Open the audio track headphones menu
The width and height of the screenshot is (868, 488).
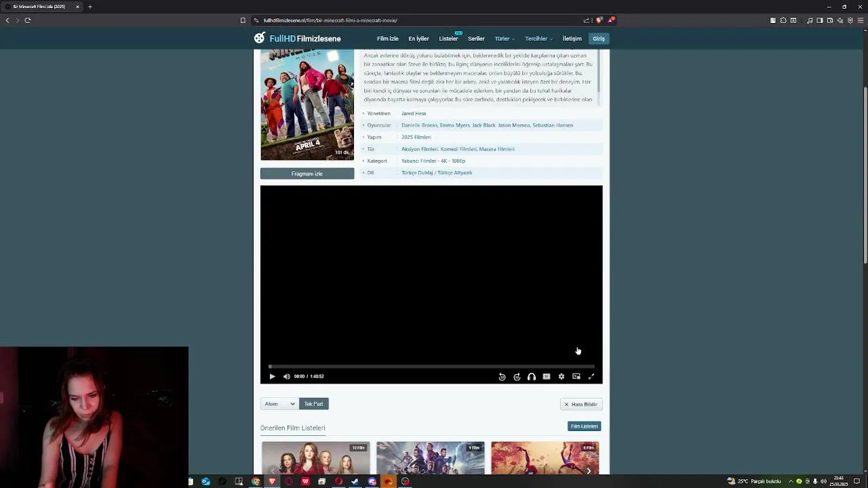[x=532, y=376]
